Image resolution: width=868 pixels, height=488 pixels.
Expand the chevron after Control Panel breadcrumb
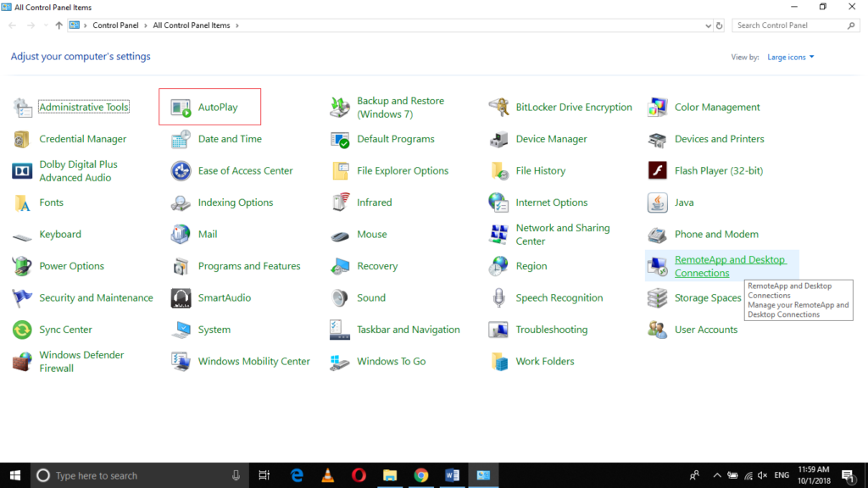[146, 25]
